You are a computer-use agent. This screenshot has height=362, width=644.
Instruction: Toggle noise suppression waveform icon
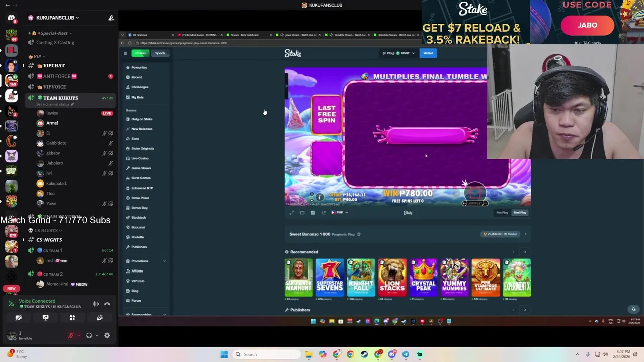(95, 304)
